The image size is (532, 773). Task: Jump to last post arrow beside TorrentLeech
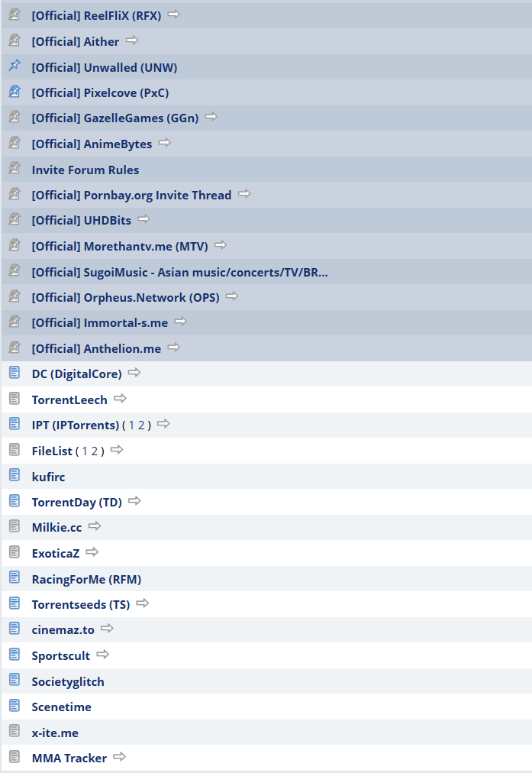pos(120,398)
